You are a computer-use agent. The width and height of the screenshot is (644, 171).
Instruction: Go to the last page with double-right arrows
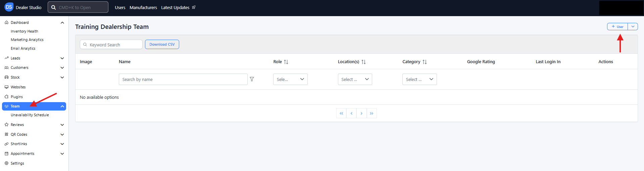coord(371,113)
